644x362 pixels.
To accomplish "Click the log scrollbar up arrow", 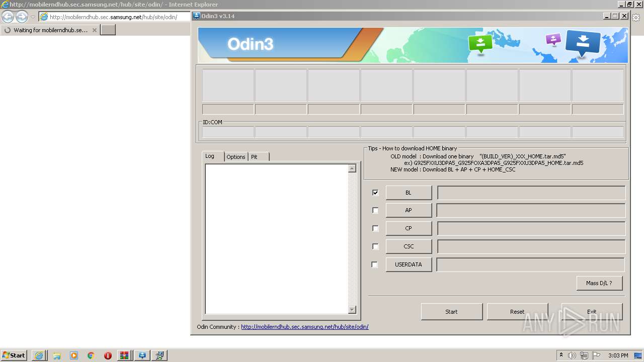I will click(352, 168).
